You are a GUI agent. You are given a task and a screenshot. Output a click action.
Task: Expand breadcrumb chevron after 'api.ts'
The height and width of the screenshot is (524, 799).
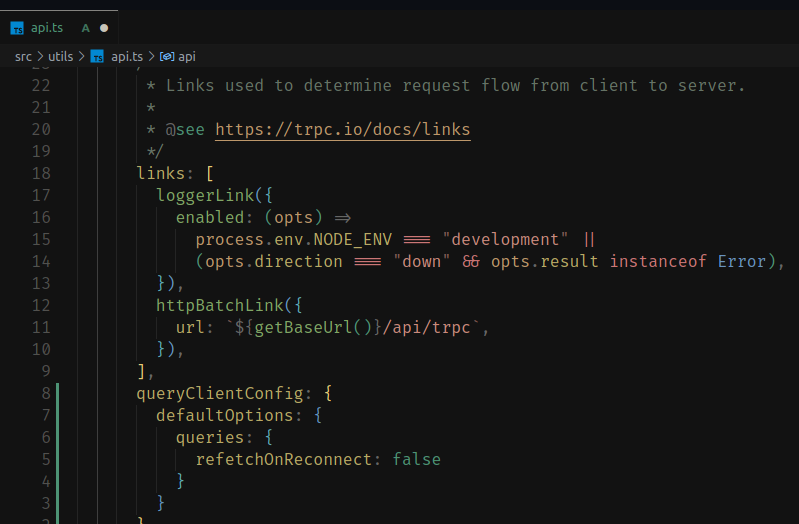click(x=151, y=56)
